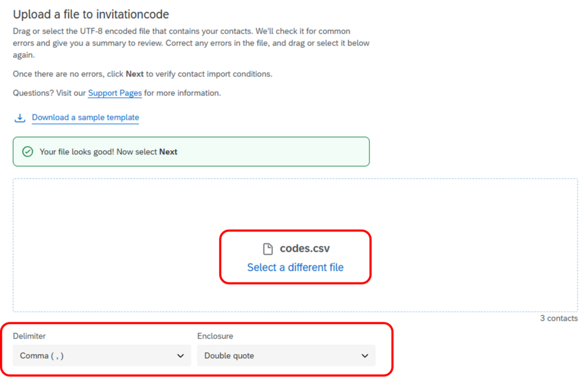
Task: Click the codes.csv file name
Action: pos(305,249)
